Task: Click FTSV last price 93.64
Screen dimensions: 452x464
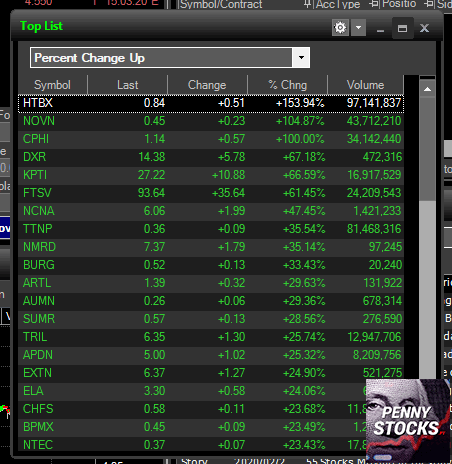Action: pos(152,193)
